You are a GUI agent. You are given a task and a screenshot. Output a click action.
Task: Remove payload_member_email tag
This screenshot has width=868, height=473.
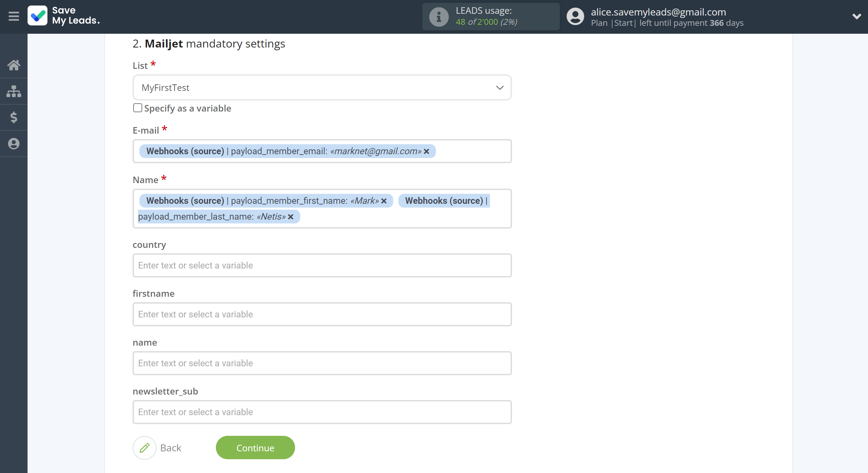click(427, 151)
